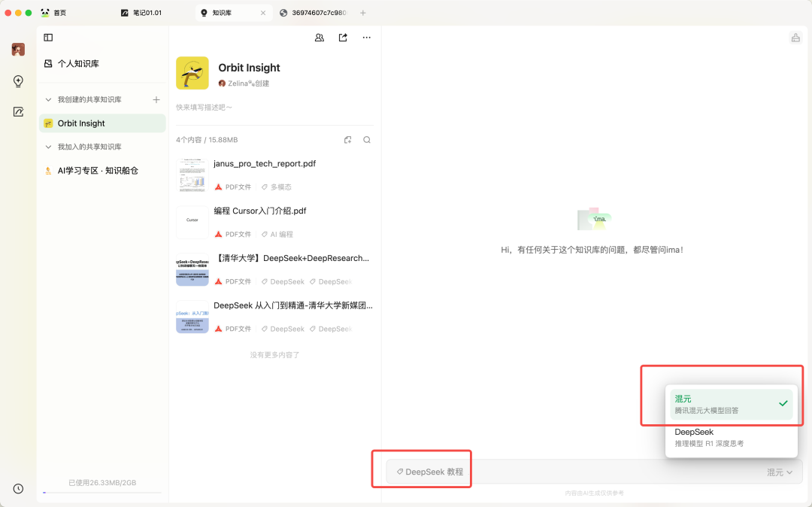Open 个人知识库
The height and width of the screenshot is (507, 812).
click(71, 63)
